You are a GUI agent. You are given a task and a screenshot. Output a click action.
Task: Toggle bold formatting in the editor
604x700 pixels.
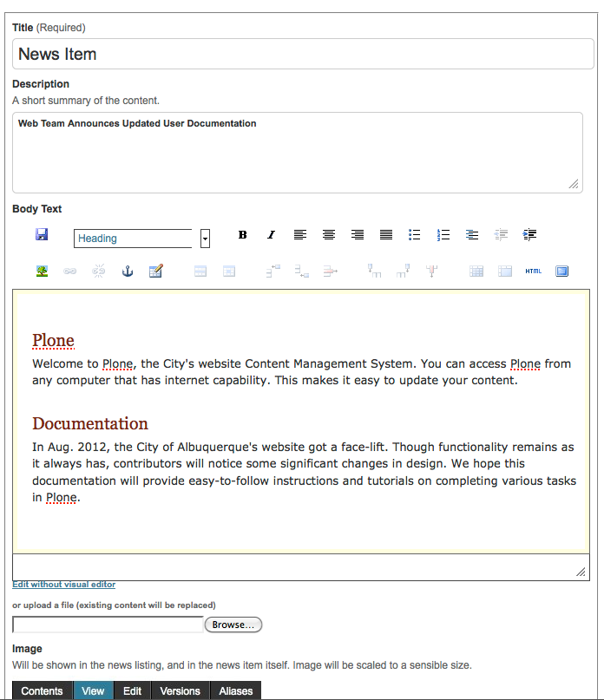click(x=243, y=235)
